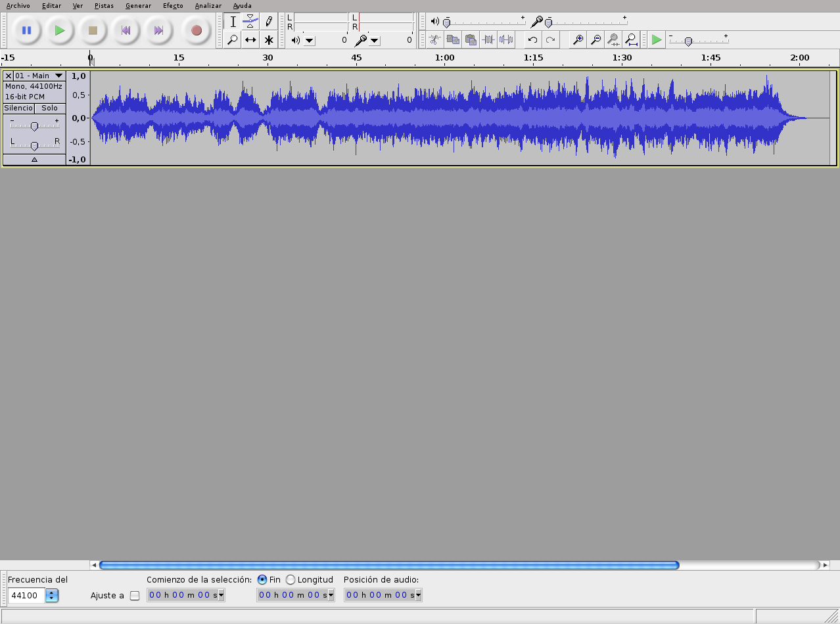Open the Generar menu

coord(138,6)
